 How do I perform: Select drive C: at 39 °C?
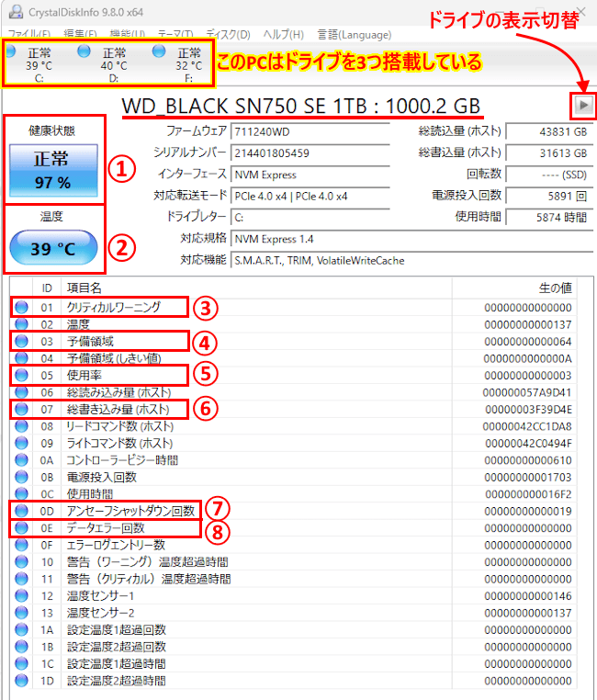click(30, 63)
